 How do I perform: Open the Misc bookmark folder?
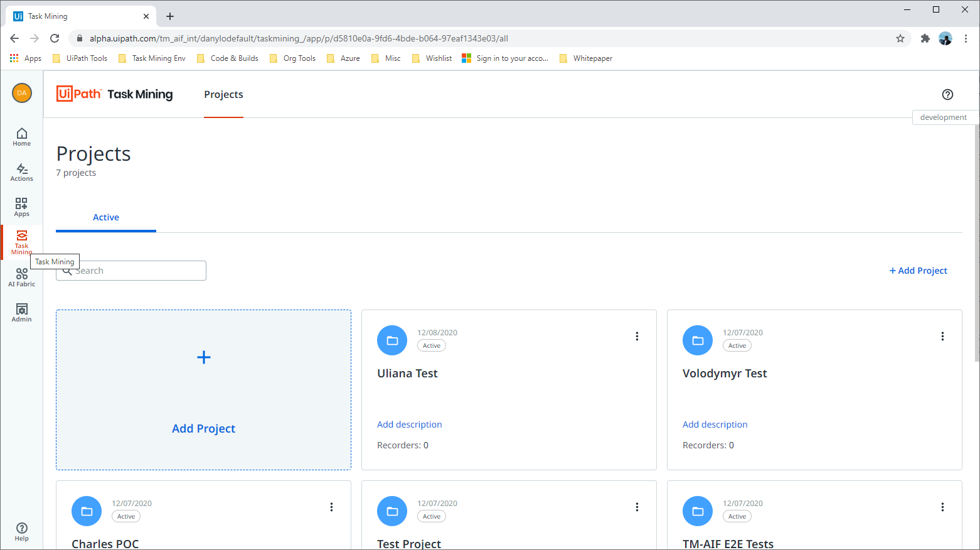[x=386, y=58]
